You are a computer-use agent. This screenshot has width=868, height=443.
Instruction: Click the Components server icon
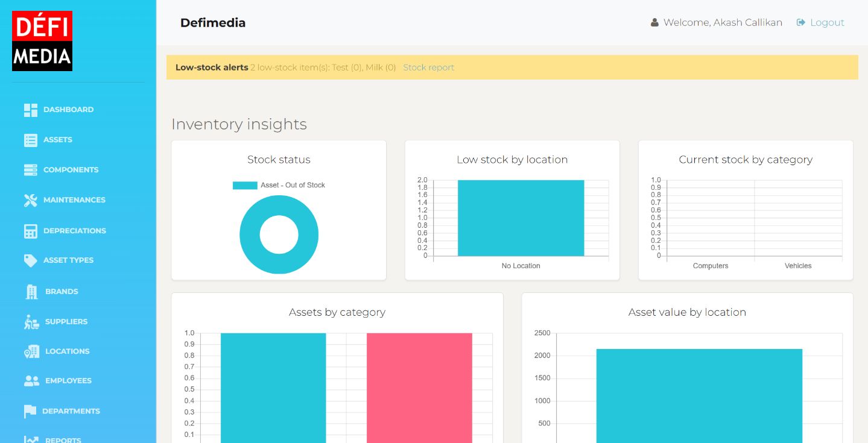[x=31, y=170]
